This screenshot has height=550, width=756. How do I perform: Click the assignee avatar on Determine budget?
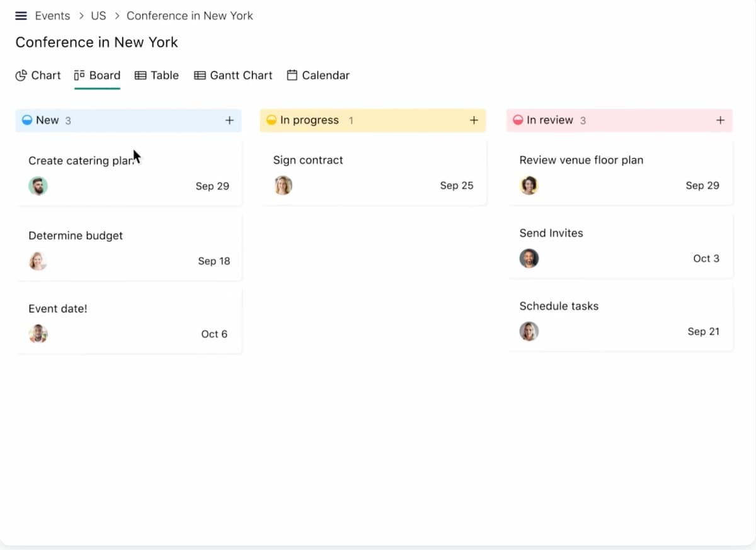38,261
